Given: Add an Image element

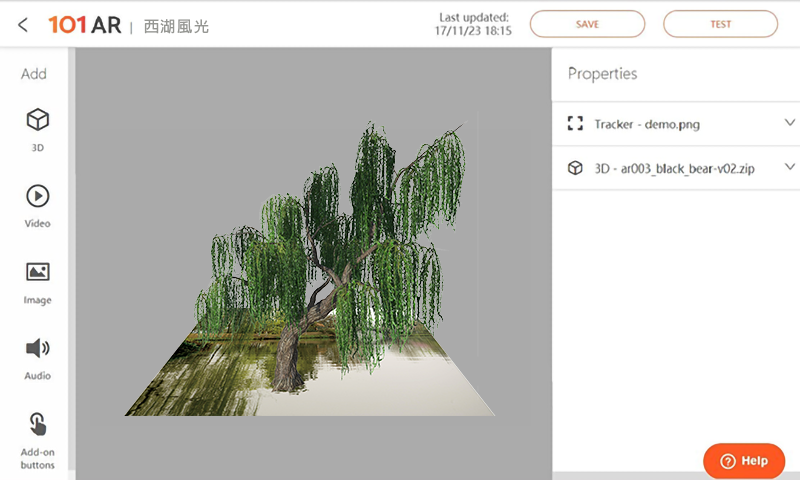Looking at the screenshot, I should click(37, 281).
